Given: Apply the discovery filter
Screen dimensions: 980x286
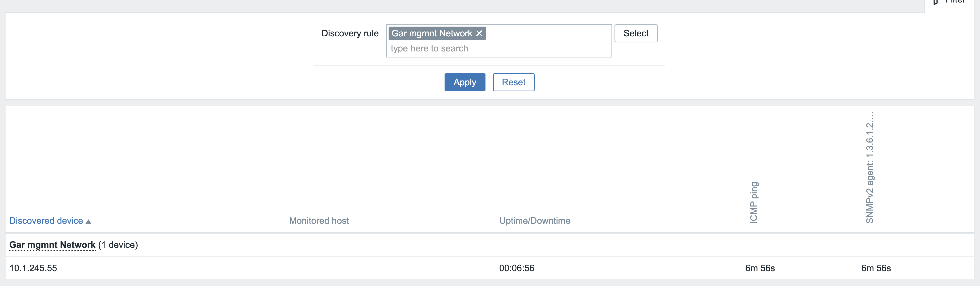Looking at the screenshot, I should (x=464, y=82).
